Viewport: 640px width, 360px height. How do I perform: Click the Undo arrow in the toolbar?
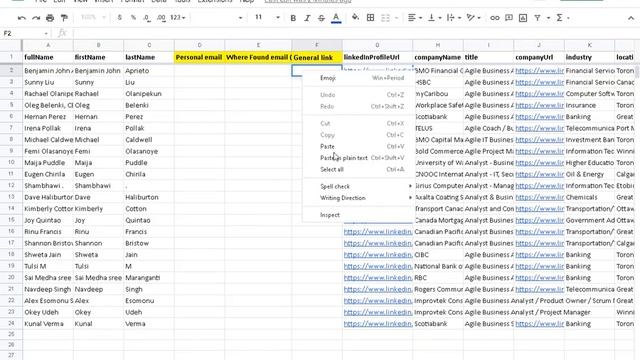[22, 18]
